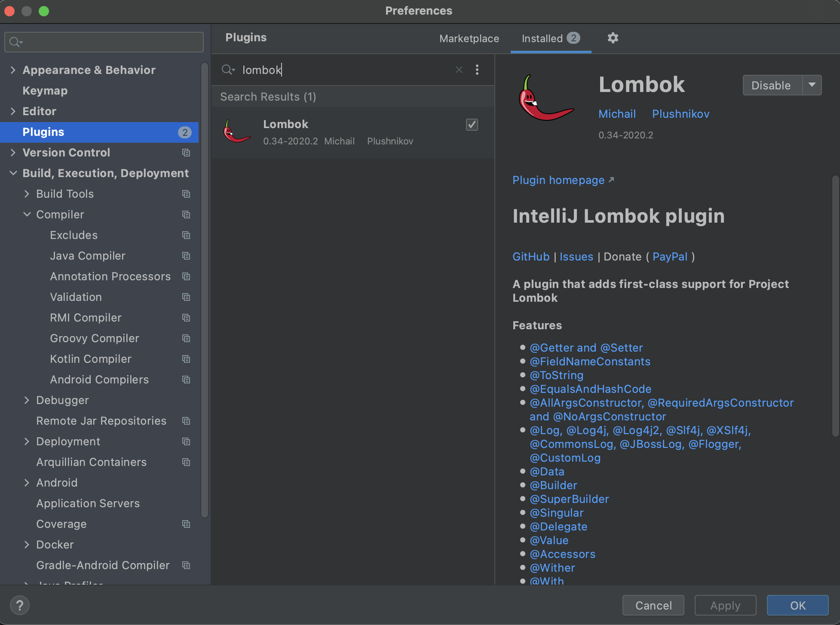The width and height of the screenshot is (840, 625).
Task: Click the help question mark button
Action: 19,605
